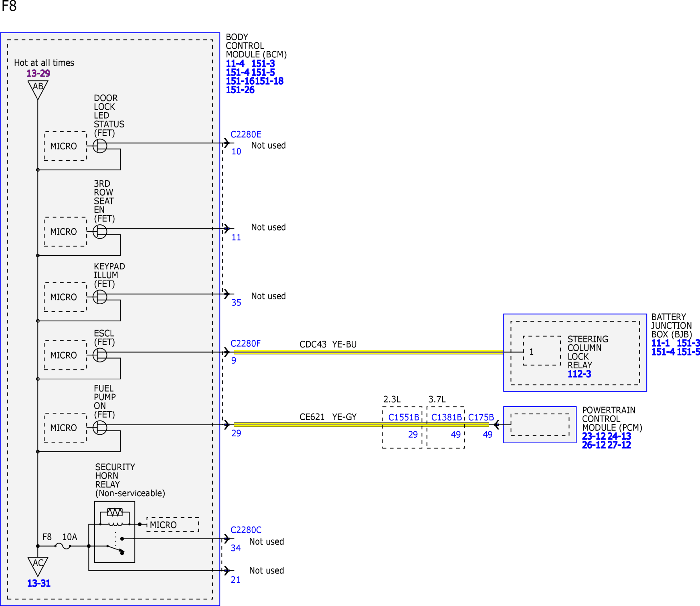The height and width of the screenshot is (606, 700).
Task: Click pin 1 of Steering Column Lock Relay
Action: point(532,352)
